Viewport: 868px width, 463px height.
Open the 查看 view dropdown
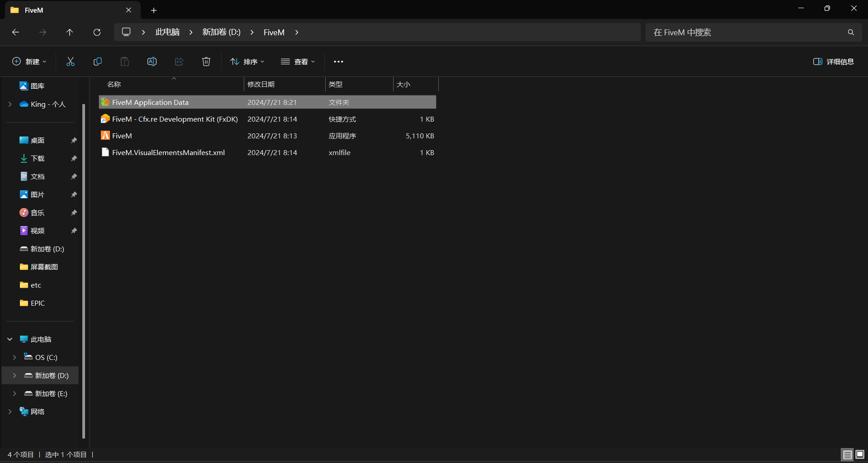click(298, 61)
